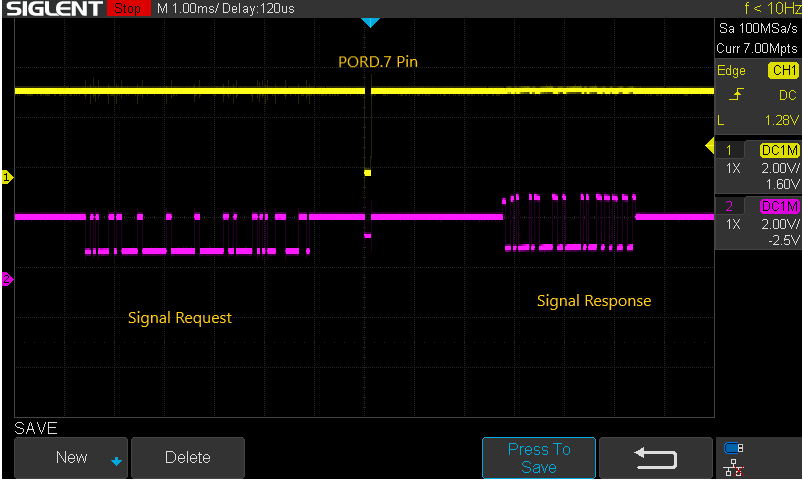
Task: Click the M 1.00ms timebase readout
Action: coord(187,8)
